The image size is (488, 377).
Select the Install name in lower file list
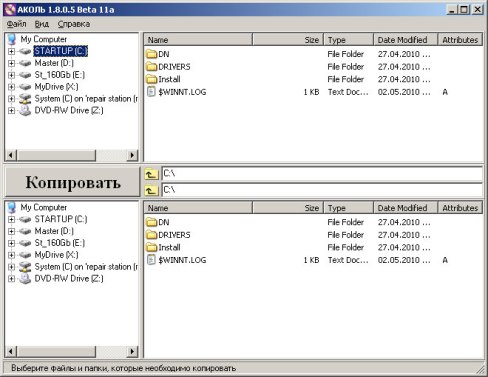click(x=169, y=247)
